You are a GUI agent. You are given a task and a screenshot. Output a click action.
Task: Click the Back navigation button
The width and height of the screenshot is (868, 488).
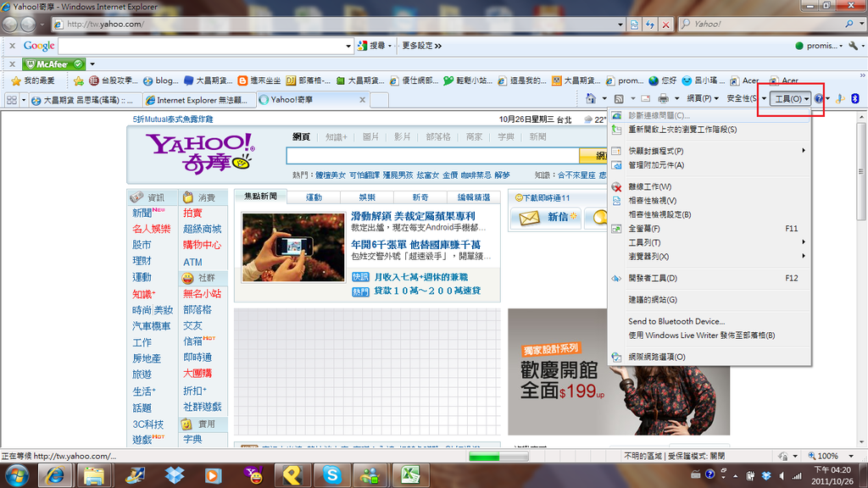point(10,25)
